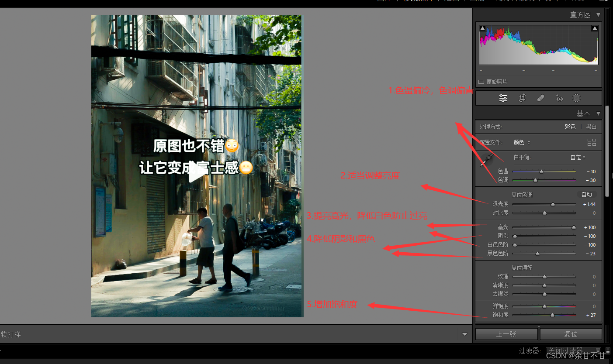Click the 复位色调 label
The height and width of the screenshot is (364, 613).
click(522, 195)
